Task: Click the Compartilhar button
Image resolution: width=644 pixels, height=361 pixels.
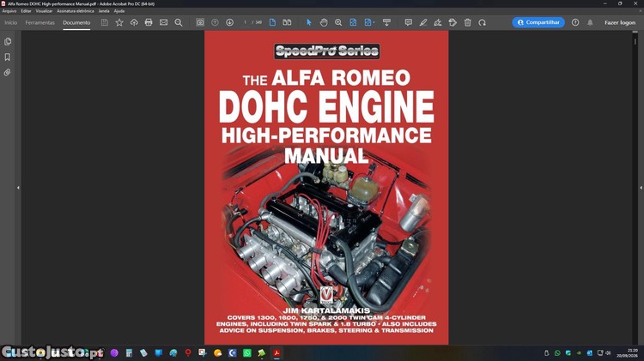Action: point(538,22)
